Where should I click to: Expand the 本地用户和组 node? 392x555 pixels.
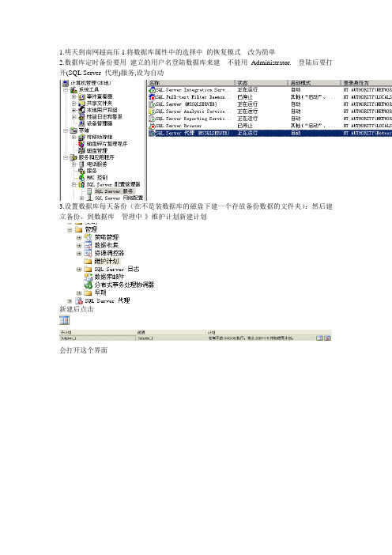[x=73, y=110]
